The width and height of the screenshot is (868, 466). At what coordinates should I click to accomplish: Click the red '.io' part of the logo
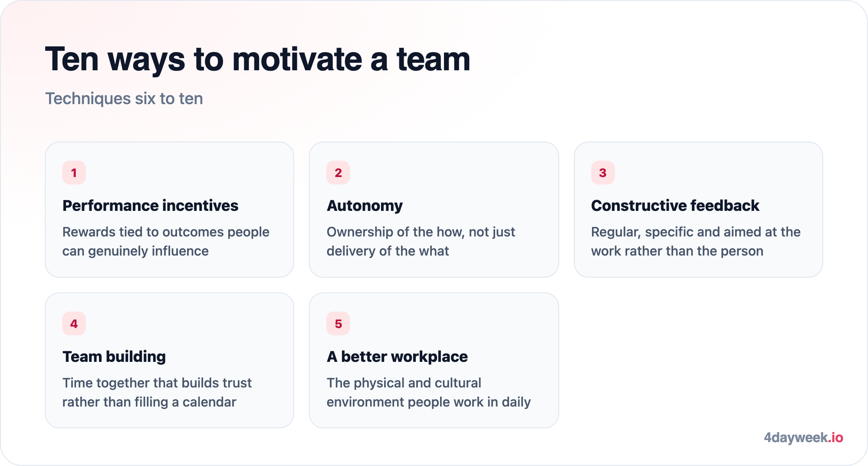[835, 437]
